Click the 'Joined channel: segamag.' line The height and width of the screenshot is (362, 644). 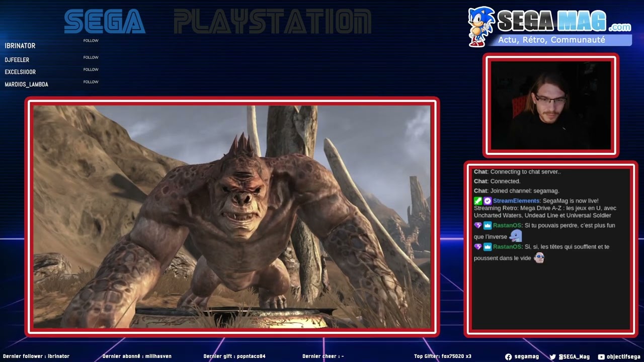(517, 191)
